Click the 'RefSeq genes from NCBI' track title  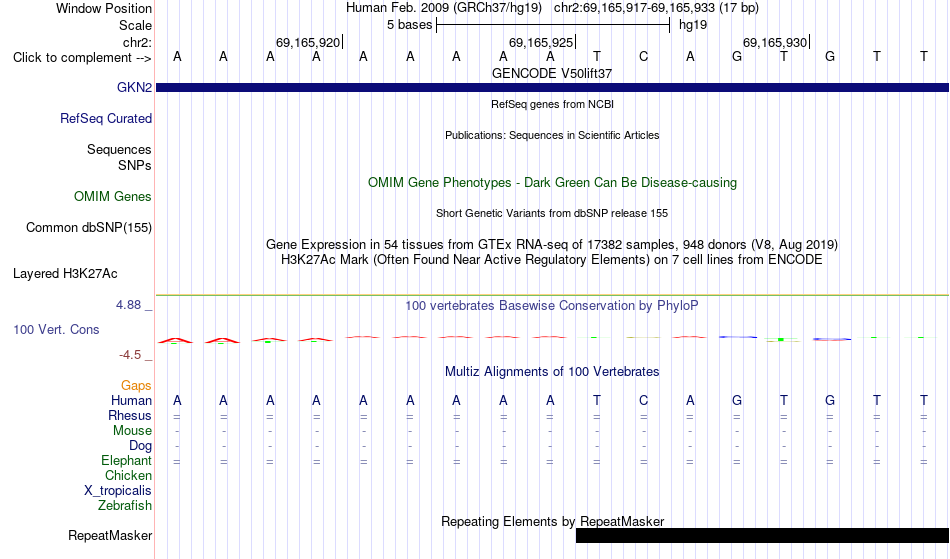pyautogui.click(x=552, y=104)
